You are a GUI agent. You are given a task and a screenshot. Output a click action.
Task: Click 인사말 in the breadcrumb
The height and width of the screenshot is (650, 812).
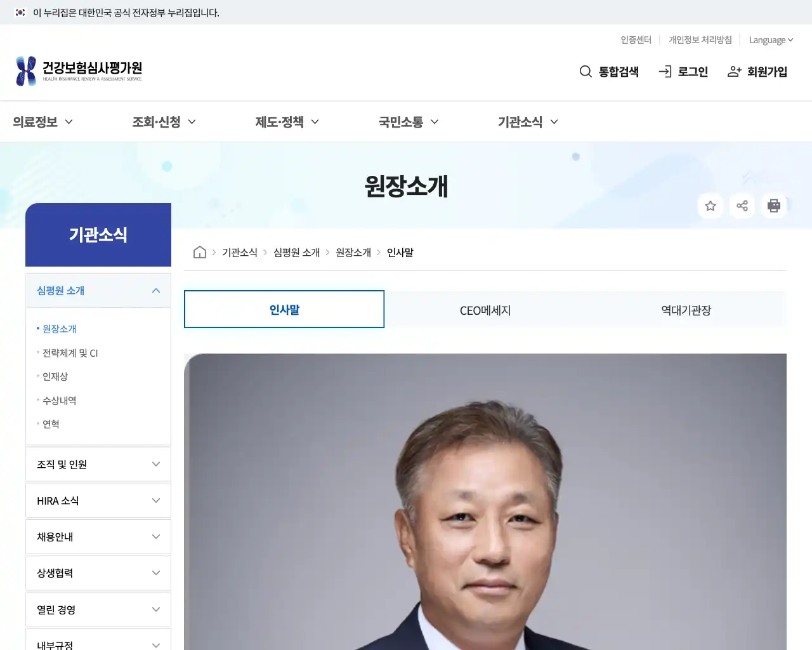[x=400, y=253]
